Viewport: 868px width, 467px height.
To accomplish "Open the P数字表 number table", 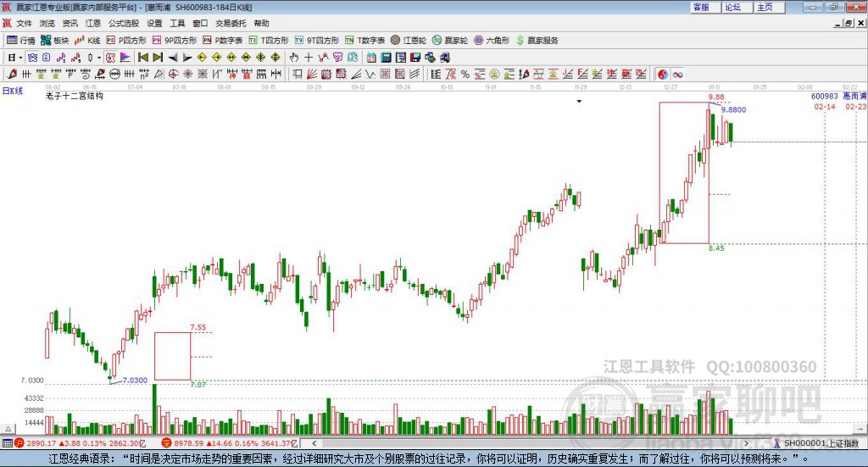I will click(223, 41).
